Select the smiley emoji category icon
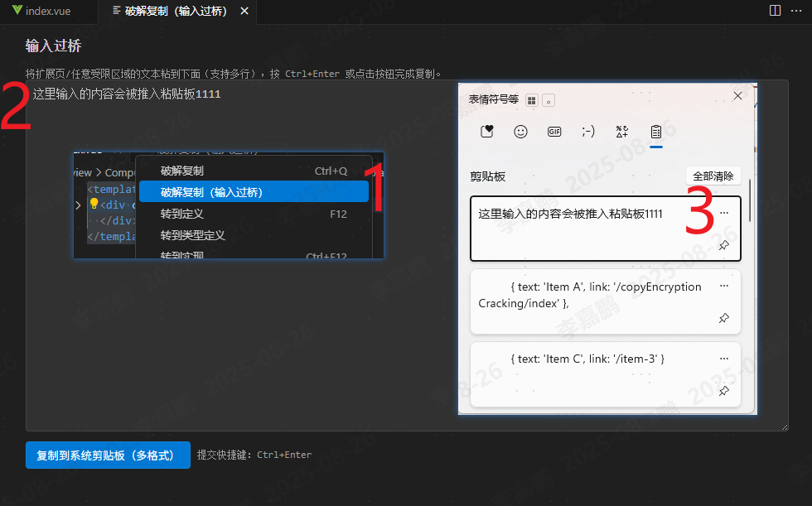 coord(520,131)
